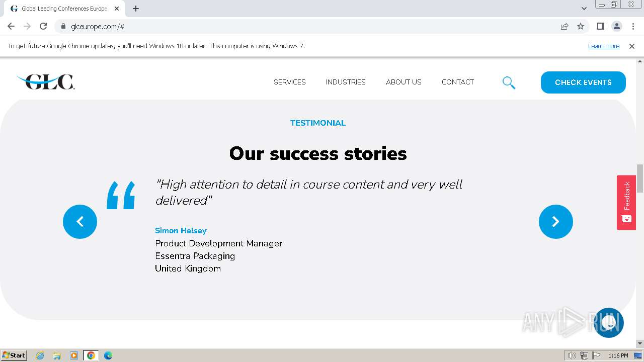Viewport: 644px width, 362px height.
Task: Open a new browser tab
Action: [x=136, y=9]
